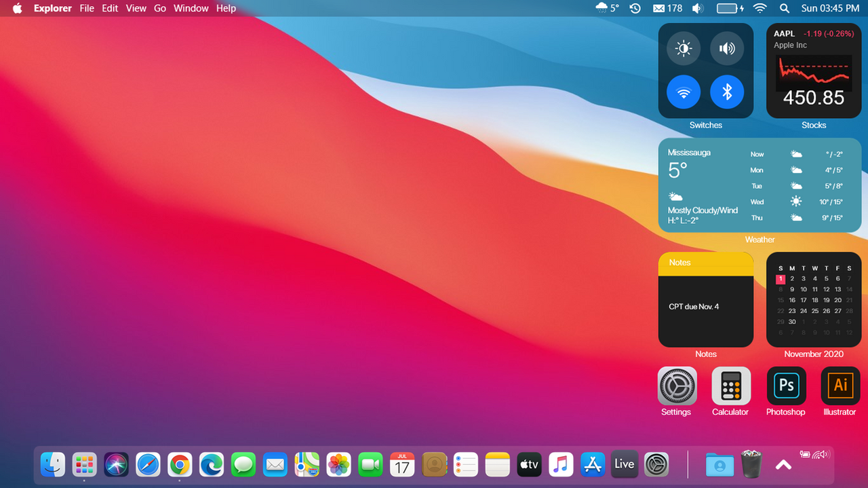The width and height of the screenshot is (868, 488).
Task: Select November 30 on the calendar widget
Action: click(x=792, y=322)
